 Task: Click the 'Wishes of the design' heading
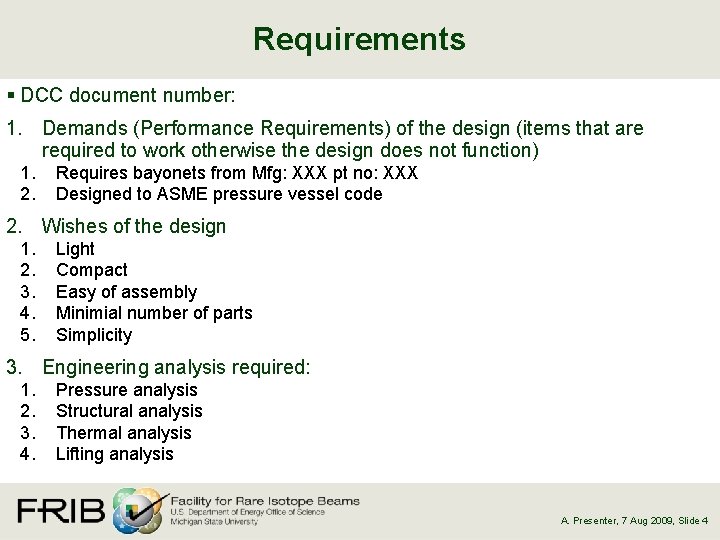point(134,226)
